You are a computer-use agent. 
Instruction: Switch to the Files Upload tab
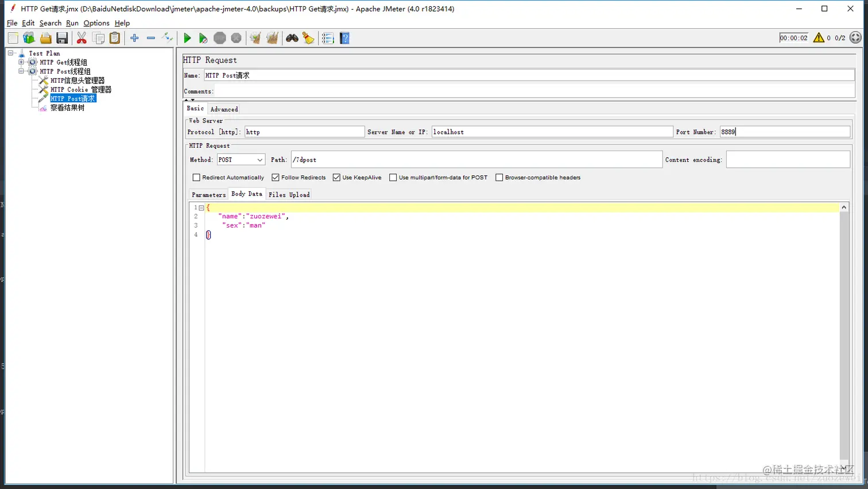[289, 195]
